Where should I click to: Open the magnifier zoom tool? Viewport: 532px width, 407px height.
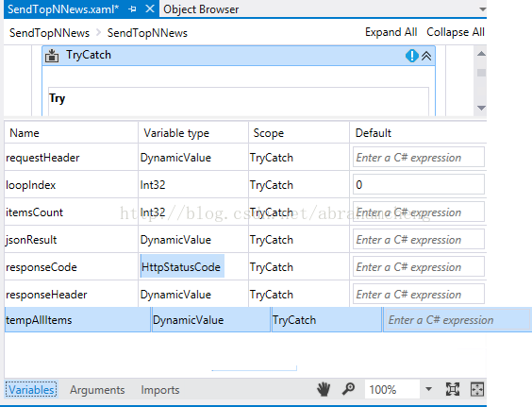coord(348,389)
